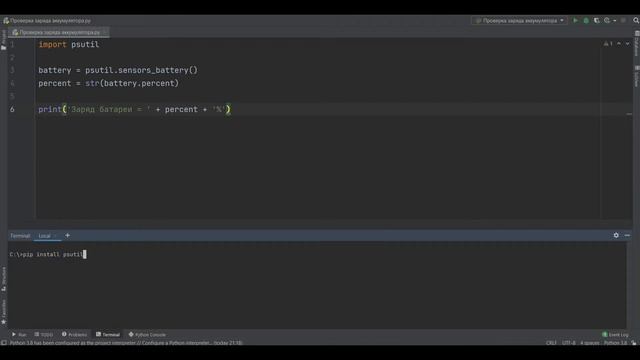Open the Structure tool window on left strip
Image resolution: width=640 pixels, height=360 pixels.
click(x=4, y=279)
